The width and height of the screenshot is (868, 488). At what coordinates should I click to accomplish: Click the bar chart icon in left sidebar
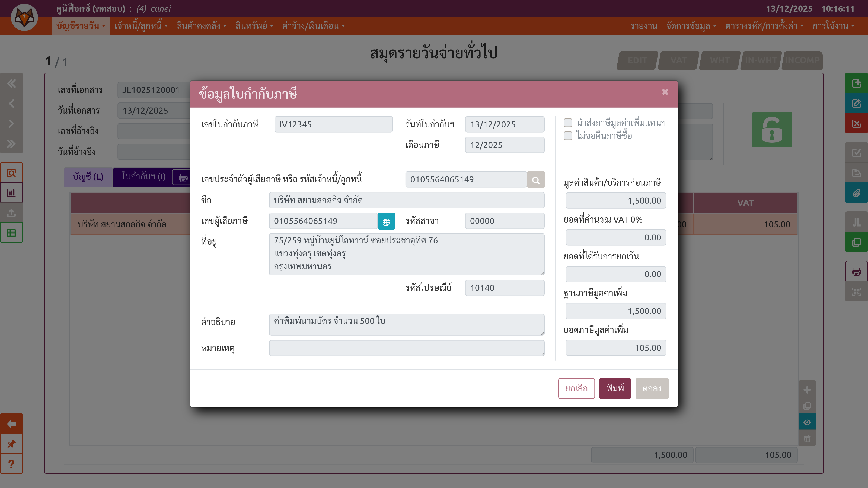coord(11,193)
